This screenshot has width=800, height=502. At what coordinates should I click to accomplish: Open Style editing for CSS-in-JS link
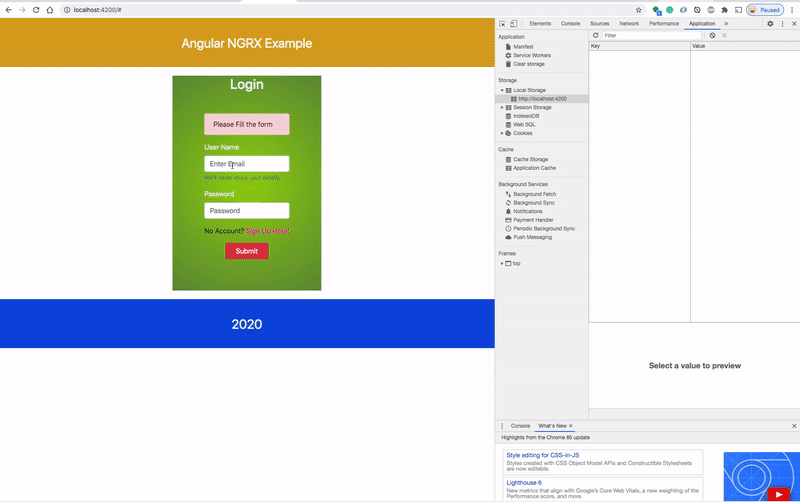point(542,455)
